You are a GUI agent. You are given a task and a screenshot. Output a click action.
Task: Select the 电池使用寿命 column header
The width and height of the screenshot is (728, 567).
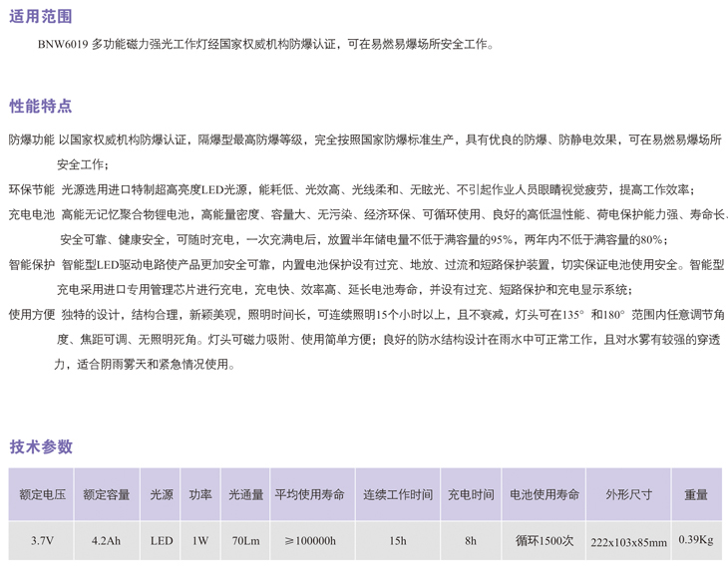[545, 494]
